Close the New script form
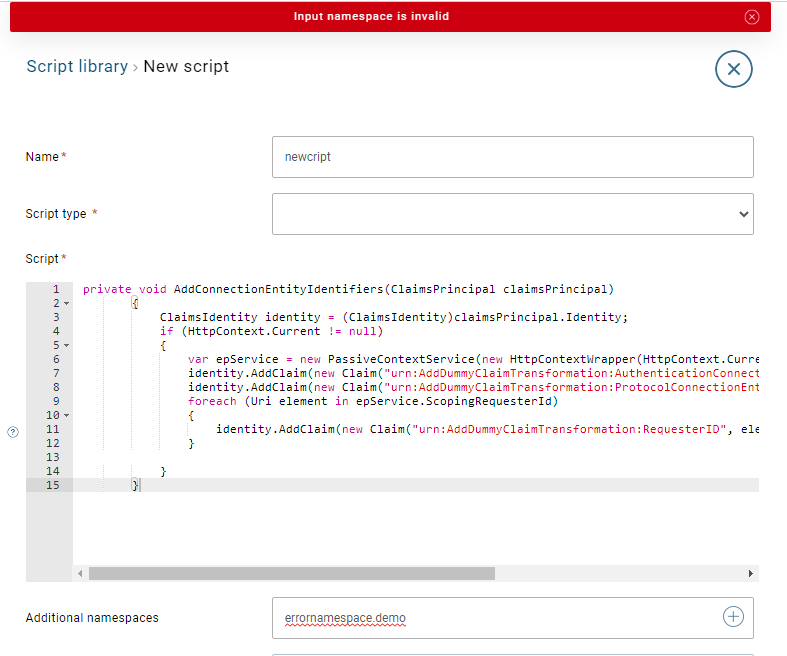Screen dimensions: 787x656 pyautogui.click(x=733, y=69)
